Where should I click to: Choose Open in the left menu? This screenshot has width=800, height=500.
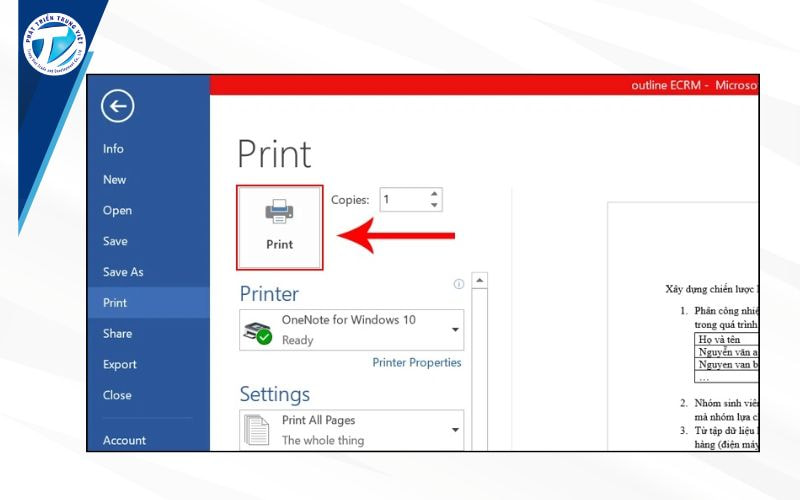tap(117, 211)
